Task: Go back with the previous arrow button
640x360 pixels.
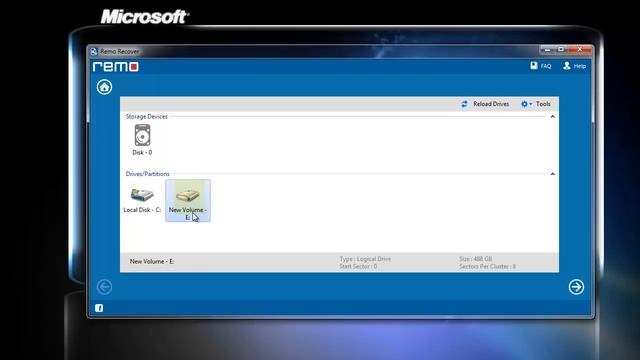Action: pyautogui.click(x=104, y=287)
